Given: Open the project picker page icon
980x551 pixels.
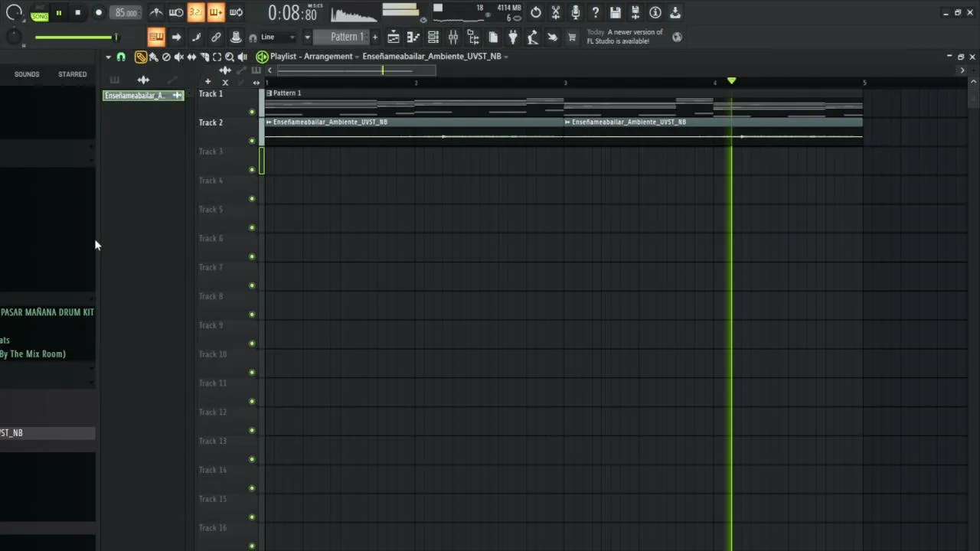Looking at the screenshot, I should point(493,37).
